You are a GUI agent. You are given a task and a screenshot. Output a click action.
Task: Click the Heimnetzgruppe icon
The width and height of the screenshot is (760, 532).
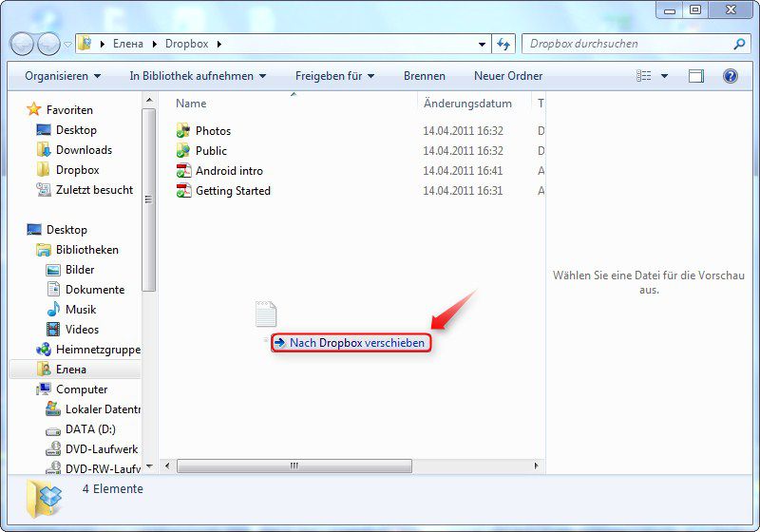[43, 350]
